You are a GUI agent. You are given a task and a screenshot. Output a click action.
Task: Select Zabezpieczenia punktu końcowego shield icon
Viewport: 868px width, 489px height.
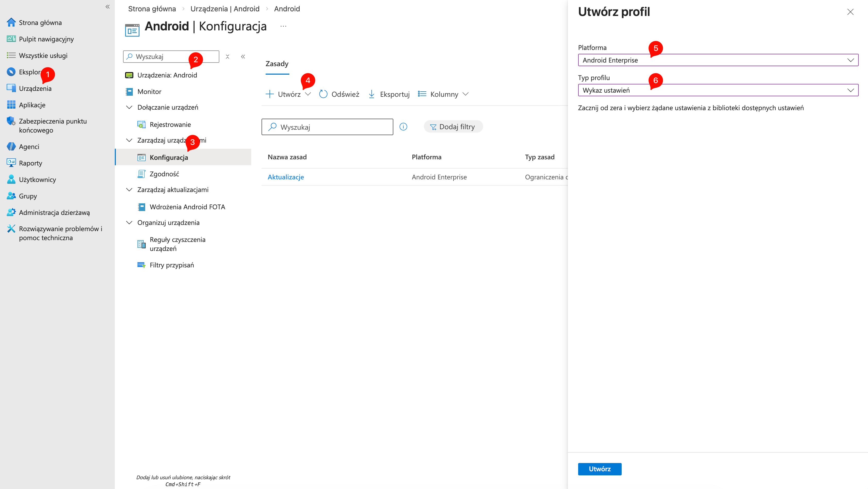(x=11, y=121)
